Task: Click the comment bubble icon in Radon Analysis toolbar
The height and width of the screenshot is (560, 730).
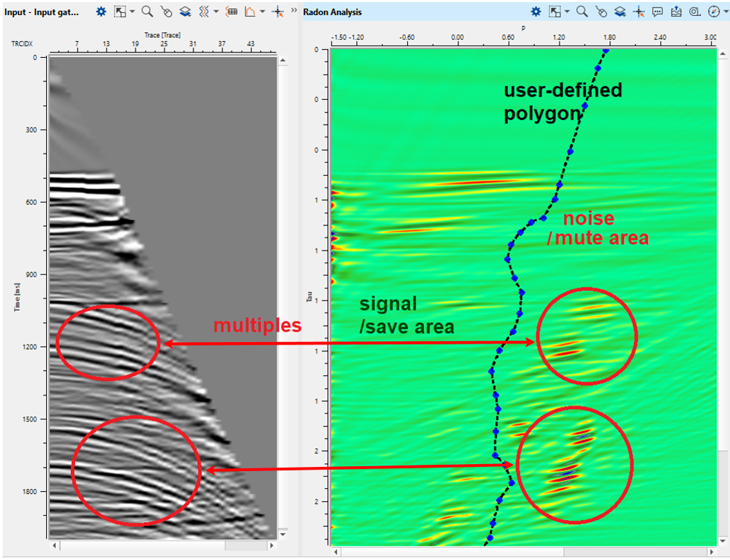Action: 658,12
